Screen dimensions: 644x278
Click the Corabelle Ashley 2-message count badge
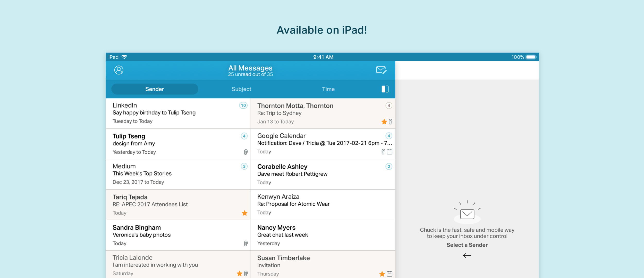(389, 167)
